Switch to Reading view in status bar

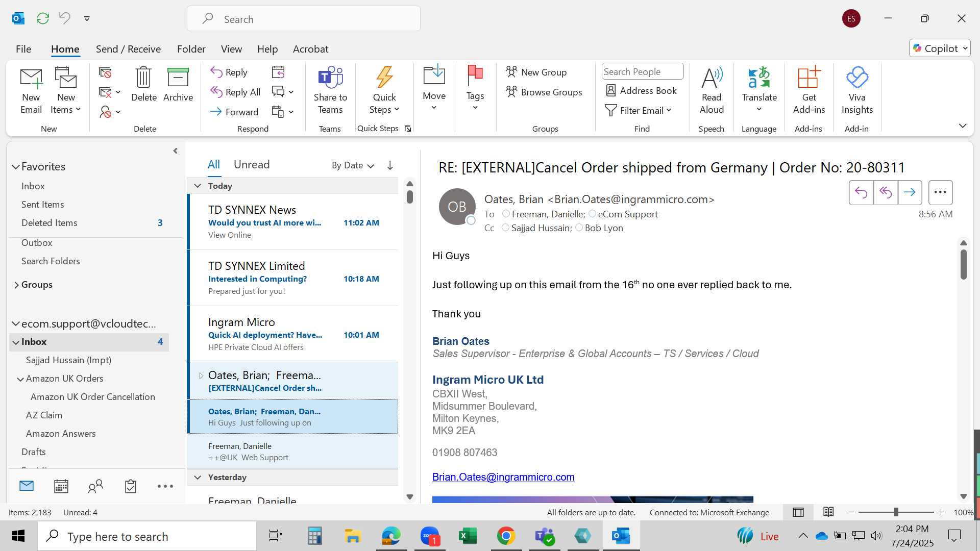click(x=828, y=512)
